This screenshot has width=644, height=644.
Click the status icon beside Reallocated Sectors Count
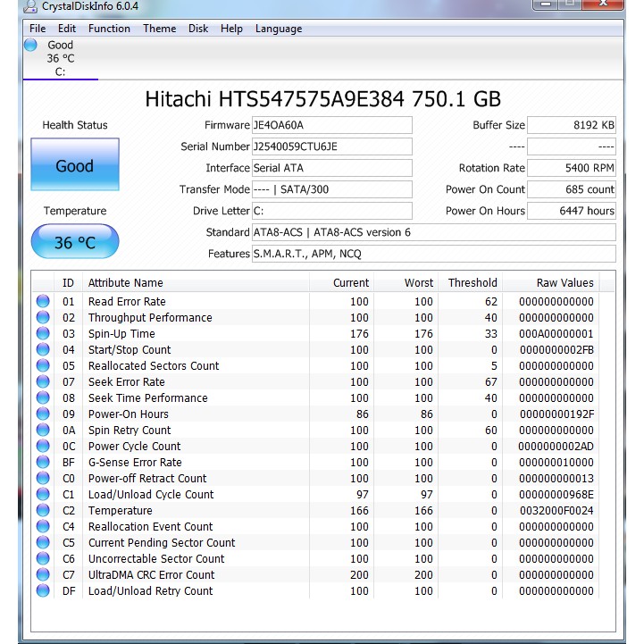pyautogui.click(x=43, y=366)
